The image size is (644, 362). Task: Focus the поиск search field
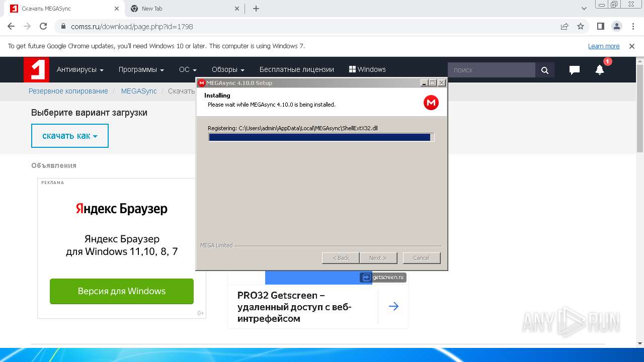[x=492, y=70]
